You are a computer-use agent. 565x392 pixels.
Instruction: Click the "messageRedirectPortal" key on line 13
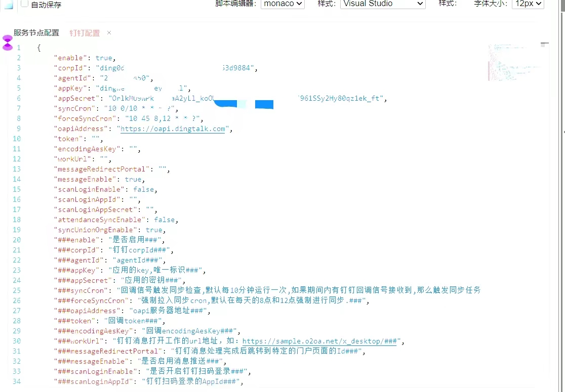(102, 169)
